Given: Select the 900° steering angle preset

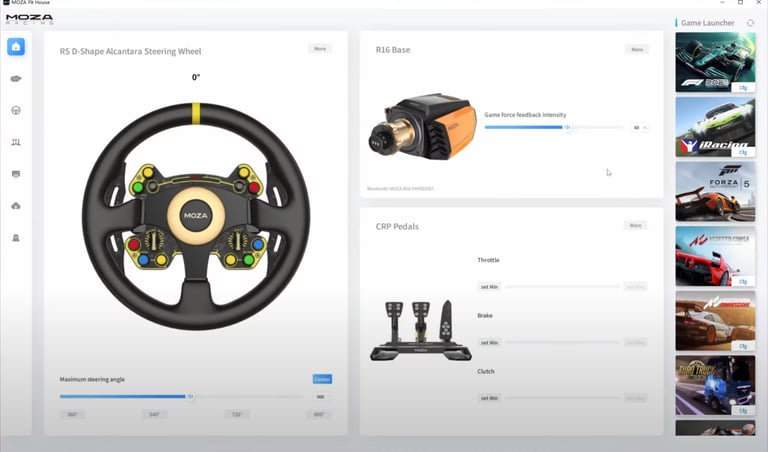Looking at the screenshot, I should tap(319, 414).
